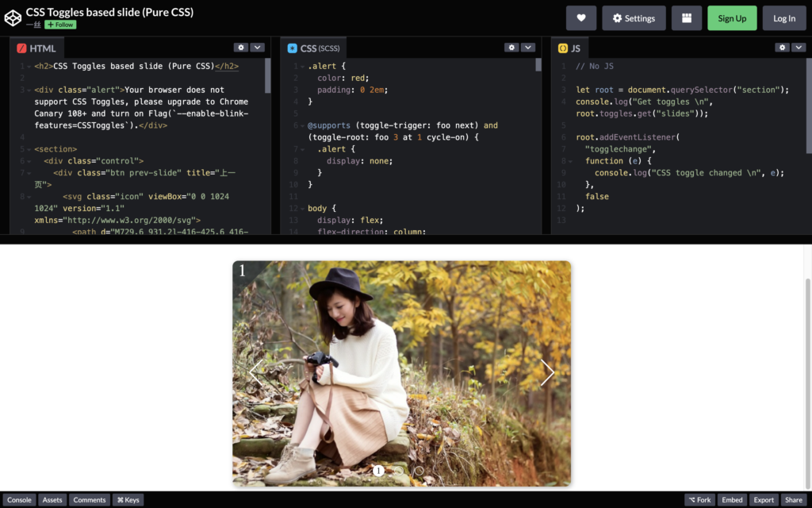Image resolution: width=812 pixels, height=508 pixels.
Task: Open the Share options
Action: coord(794,500)
